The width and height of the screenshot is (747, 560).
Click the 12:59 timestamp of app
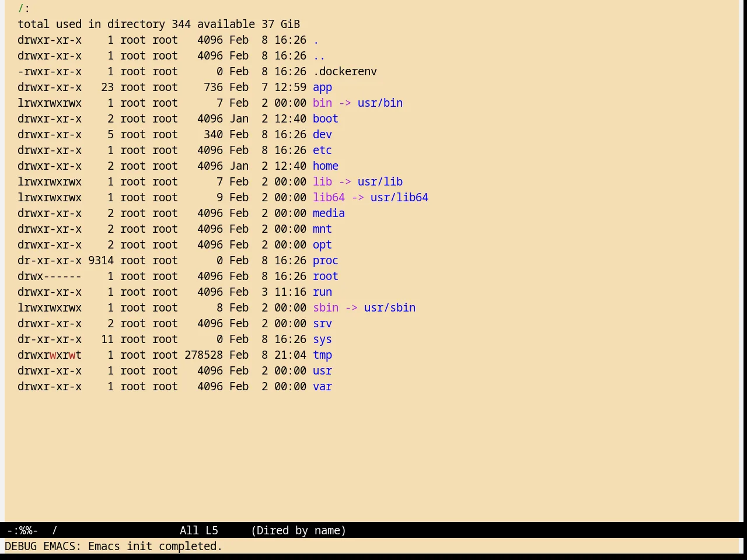[290, 87]
